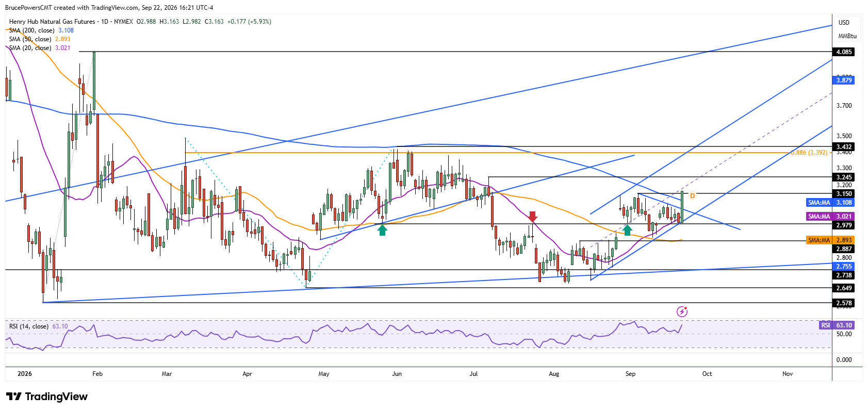Click the Aug label on time axis

pos(554,374)
